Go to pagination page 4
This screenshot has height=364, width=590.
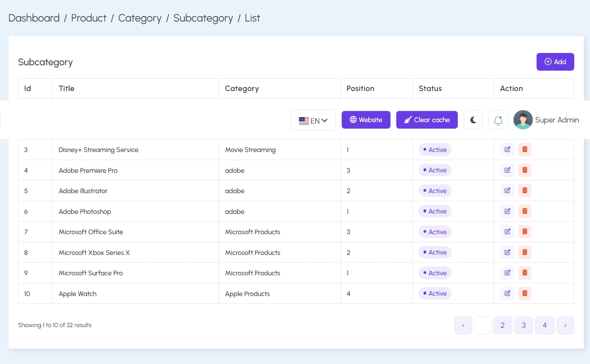(545, 325)
